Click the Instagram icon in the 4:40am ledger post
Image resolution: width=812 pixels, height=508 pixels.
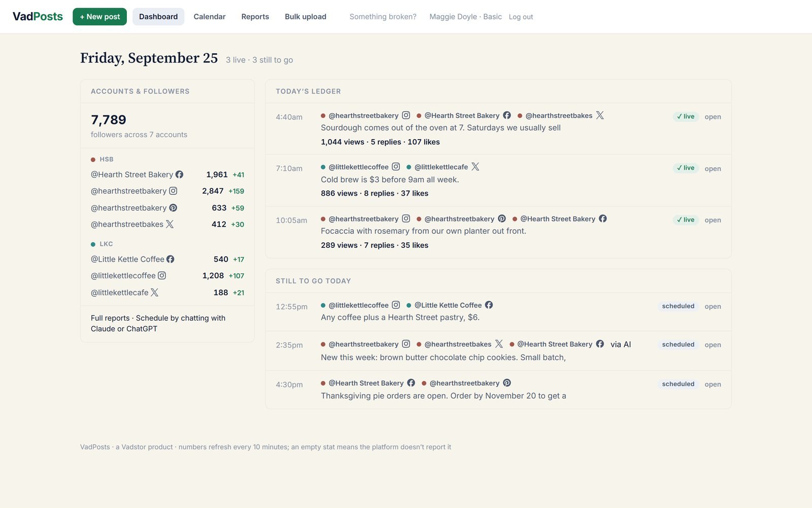406,115
